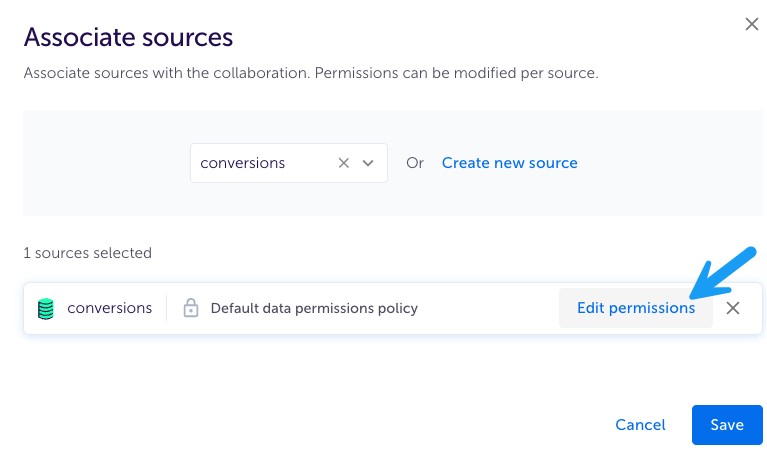Click the Associate sources heading
Screen dimensions: 767x462
point(128,37)
